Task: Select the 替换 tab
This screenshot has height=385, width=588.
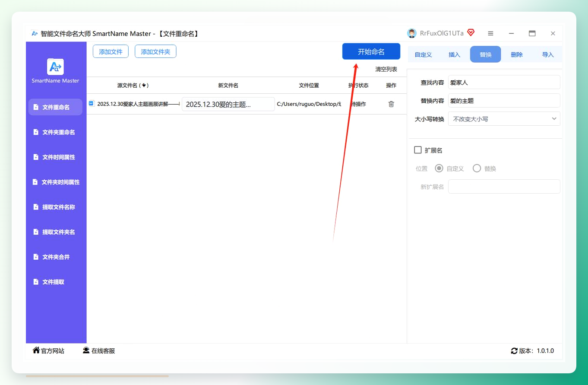Action: coord(485,54)
